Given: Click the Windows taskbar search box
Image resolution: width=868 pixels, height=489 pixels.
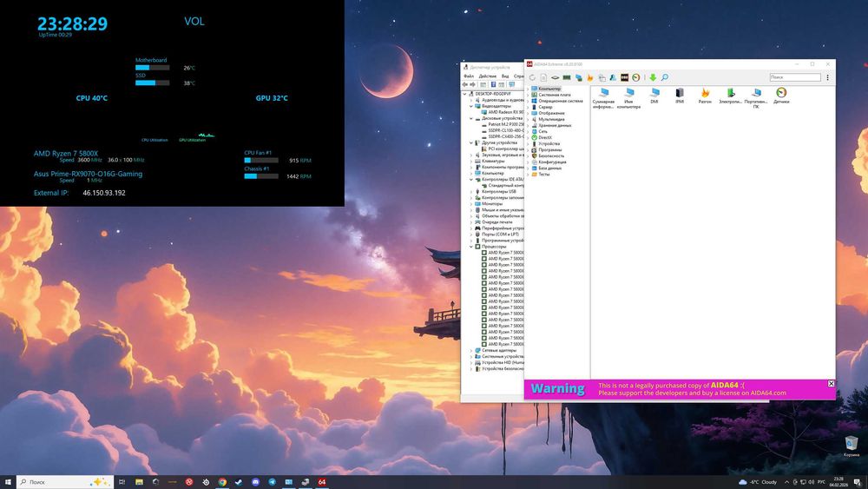Looking at the screenshot, I should point(65,482).
